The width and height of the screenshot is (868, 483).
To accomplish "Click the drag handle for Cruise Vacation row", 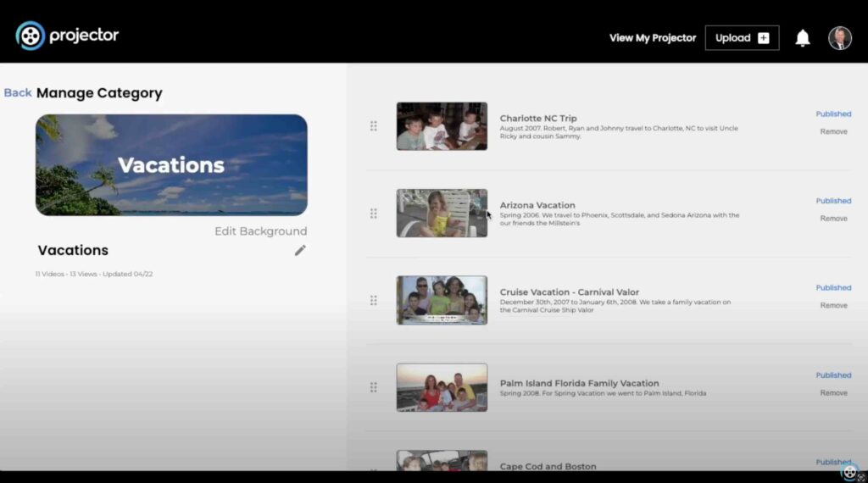I will [x=374, y=301].
